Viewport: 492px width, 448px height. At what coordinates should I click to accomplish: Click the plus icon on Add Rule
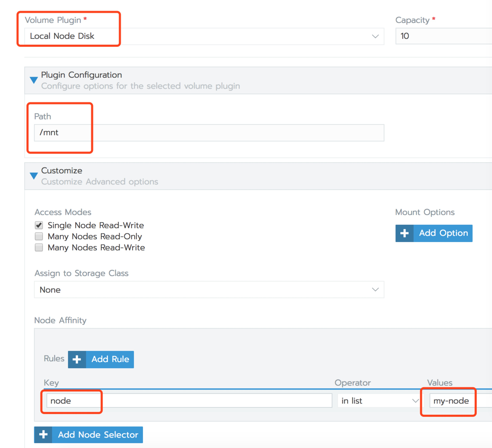click(77, 359)
